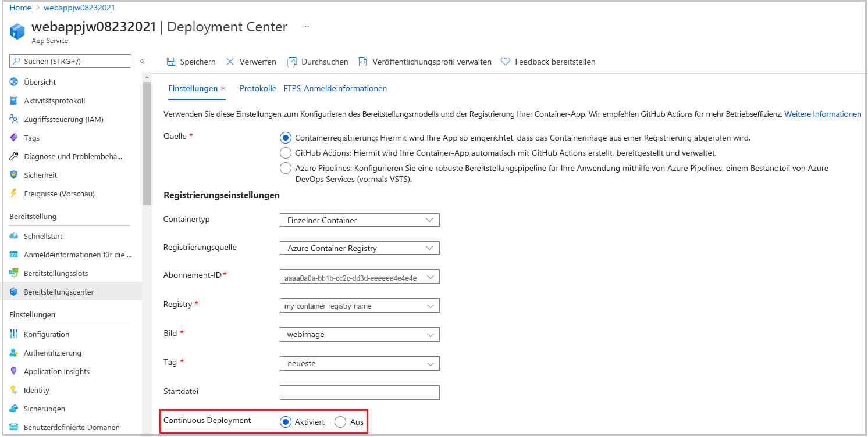Click the Aktivitätsprotokoll icon
The height and width of the screenshot is (437, 868).
[x=14, y=101]
